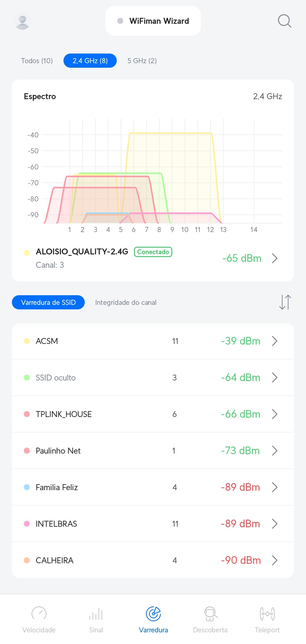Expand ACSM network details chevron
Screen dimensions: 306x644
pos(274,341)
